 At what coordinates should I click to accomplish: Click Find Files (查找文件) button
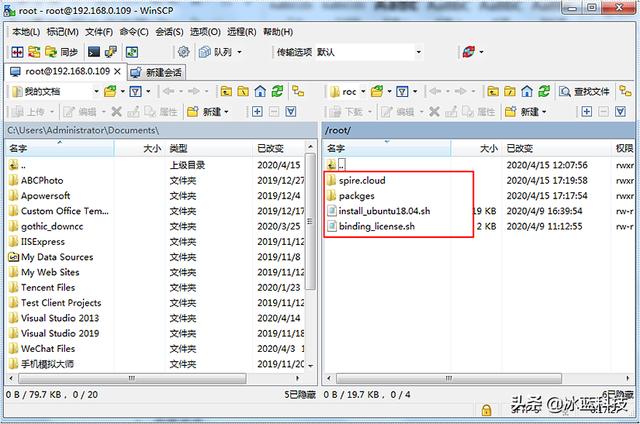click(584, 91)
